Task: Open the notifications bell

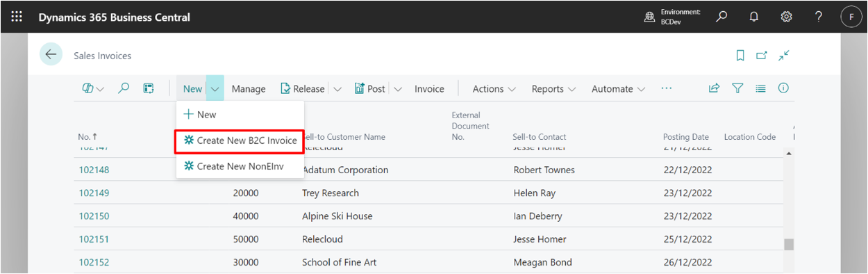Action: [x=754, y=17]
